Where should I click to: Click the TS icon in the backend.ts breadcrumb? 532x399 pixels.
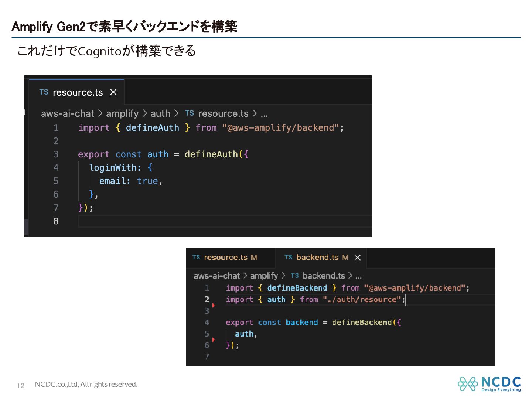tap(294, 276)
